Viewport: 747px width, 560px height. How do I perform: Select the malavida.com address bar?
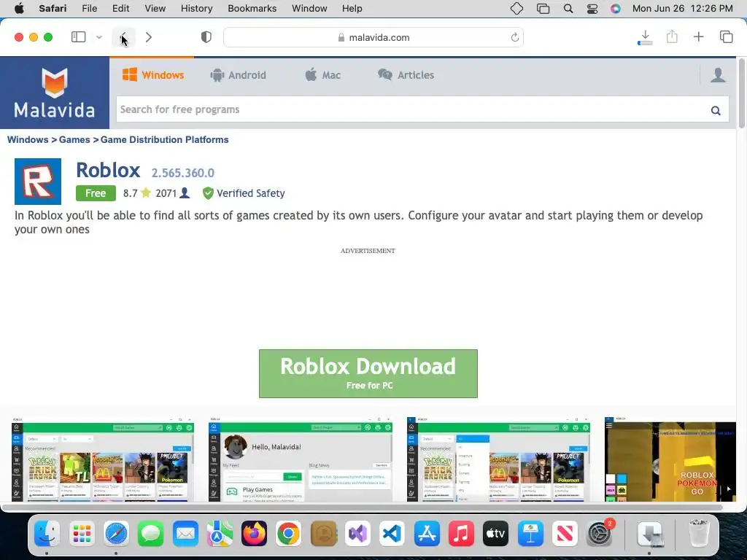373,37
